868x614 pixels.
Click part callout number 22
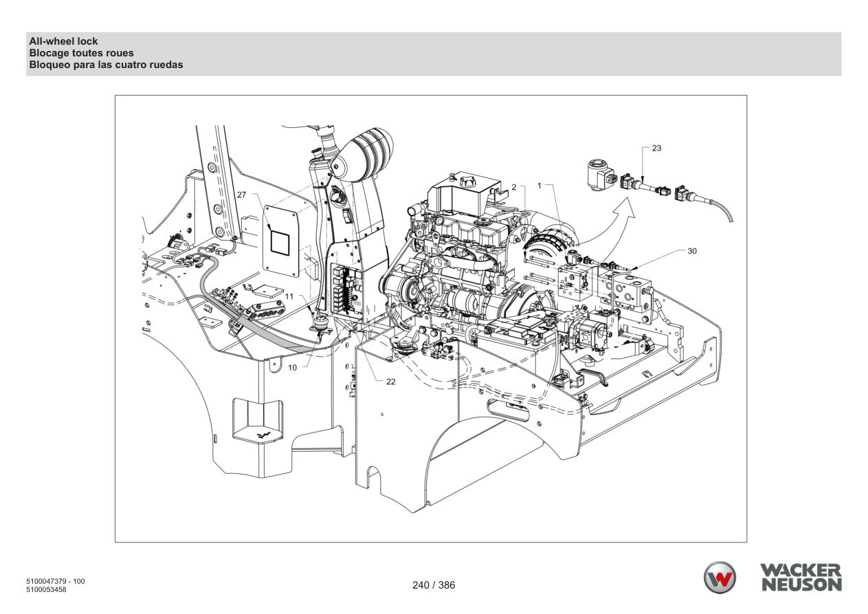coord(390,382)
